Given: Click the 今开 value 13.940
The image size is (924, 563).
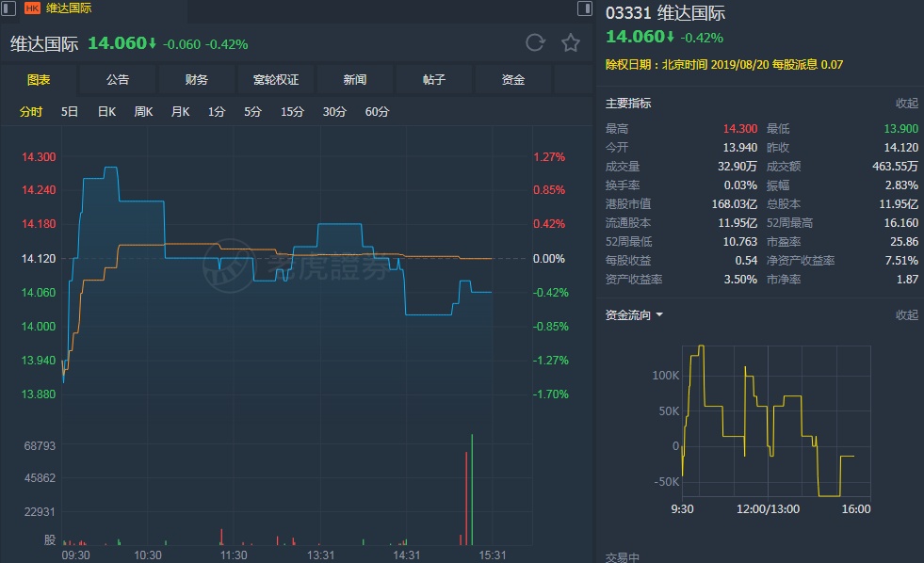Looking at the screenshot, I should tap(740, 147).
